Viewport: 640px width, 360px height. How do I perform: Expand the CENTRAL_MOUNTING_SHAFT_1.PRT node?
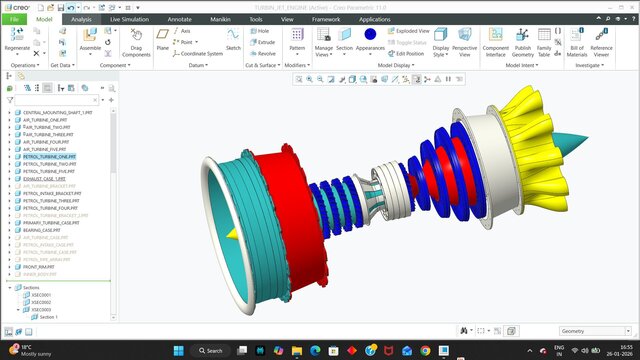[10, 112]
